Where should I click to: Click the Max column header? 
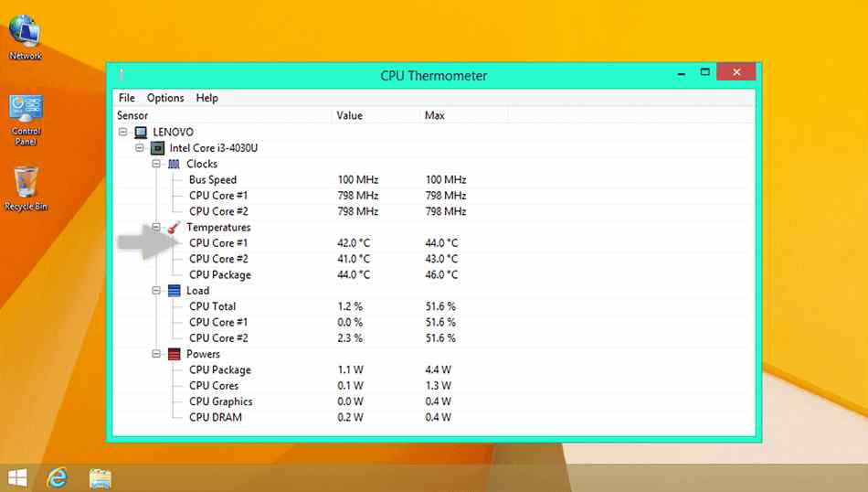point(434,116)
